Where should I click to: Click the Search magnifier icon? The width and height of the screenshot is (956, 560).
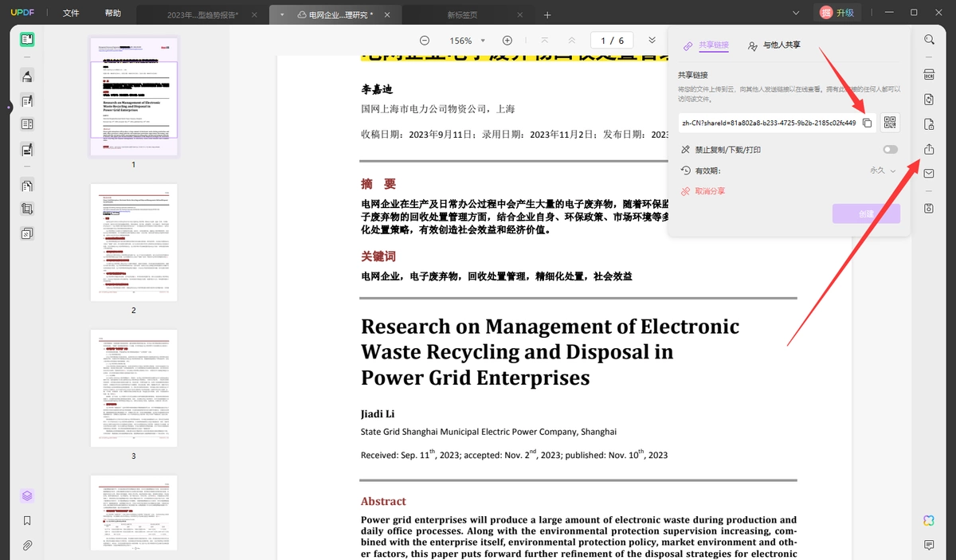pos(929,40)
